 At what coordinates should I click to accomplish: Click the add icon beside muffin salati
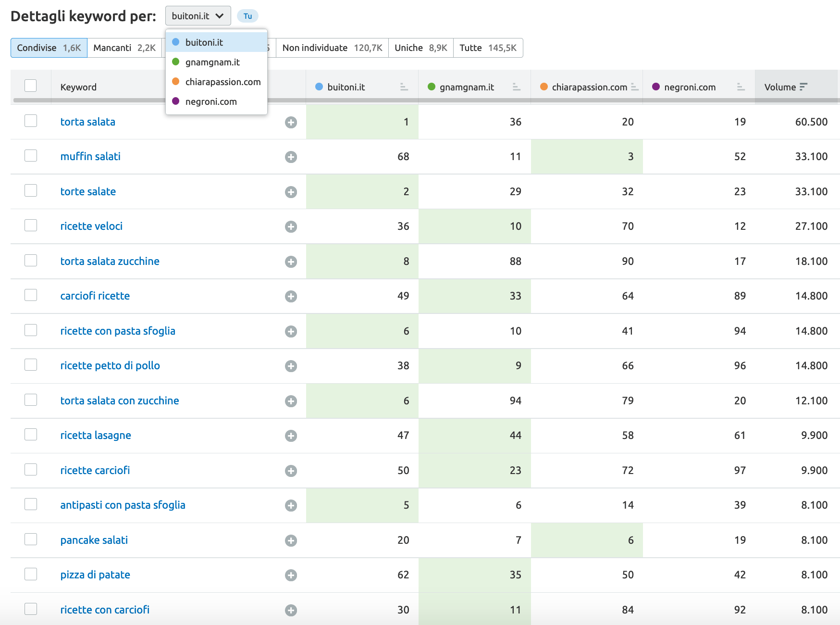coord(291,157)
